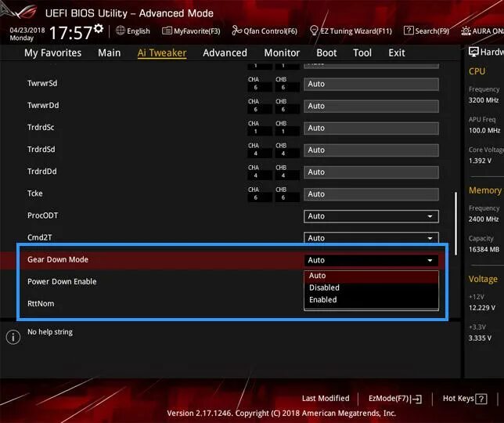Choose Auto in Gear Down Mode list
Viewport: 504px width, 423px height.
pos(371,276)
